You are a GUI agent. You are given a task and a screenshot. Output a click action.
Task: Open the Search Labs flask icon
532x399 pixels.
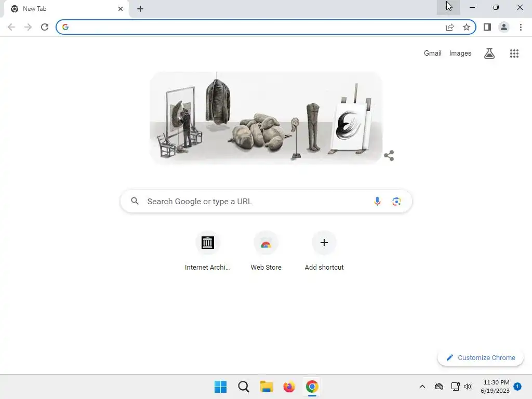tap(489, 54)
